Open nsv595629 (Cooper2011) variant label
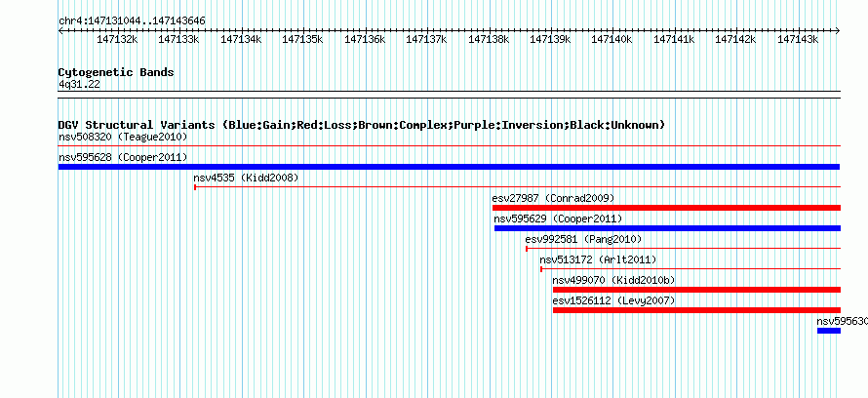 click(558, 219)
